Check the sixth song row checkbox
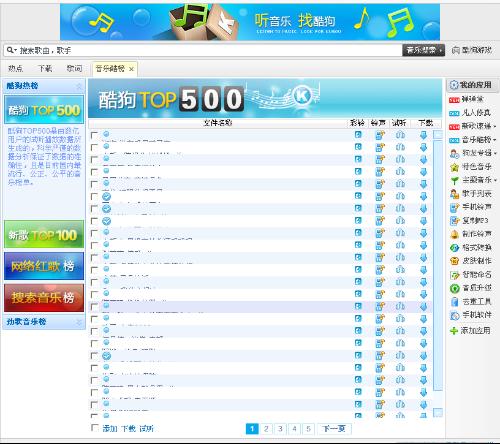This screenshot has height=444, width=500. [95, 197]
